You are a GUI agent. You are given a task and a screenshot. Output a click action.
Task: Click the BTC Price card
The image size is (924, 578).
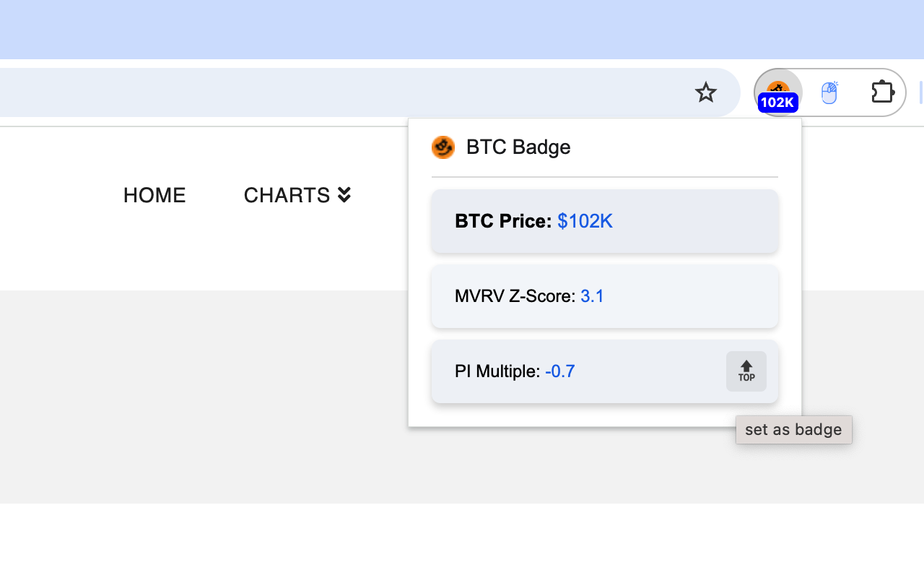604,221
